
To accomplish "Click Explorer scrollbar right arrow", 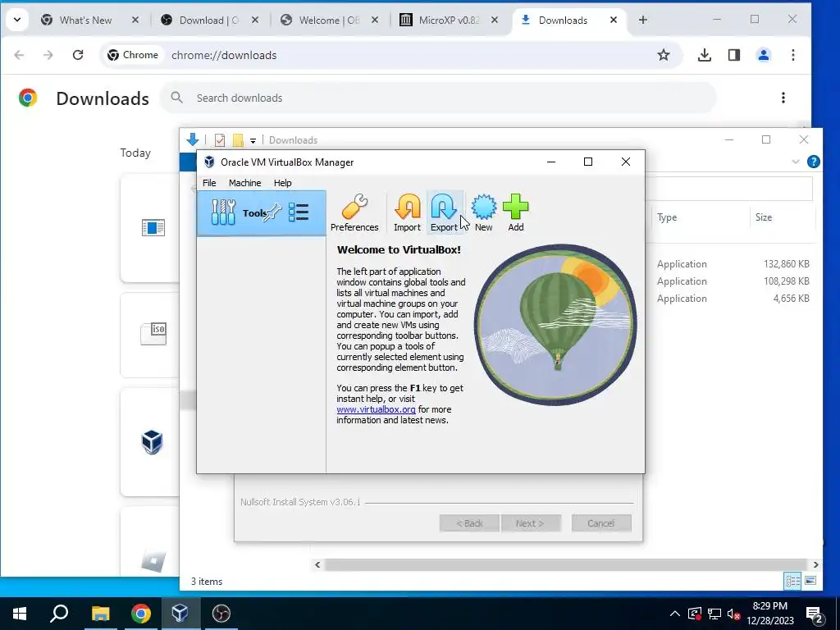I will pyautogui.click(x=815, y=564).
